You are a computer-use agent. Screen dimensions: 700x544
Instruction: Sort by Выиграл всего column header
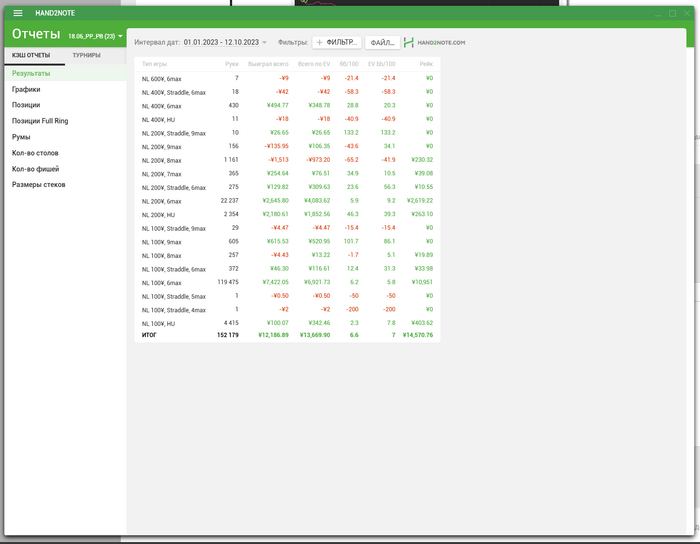268,64
